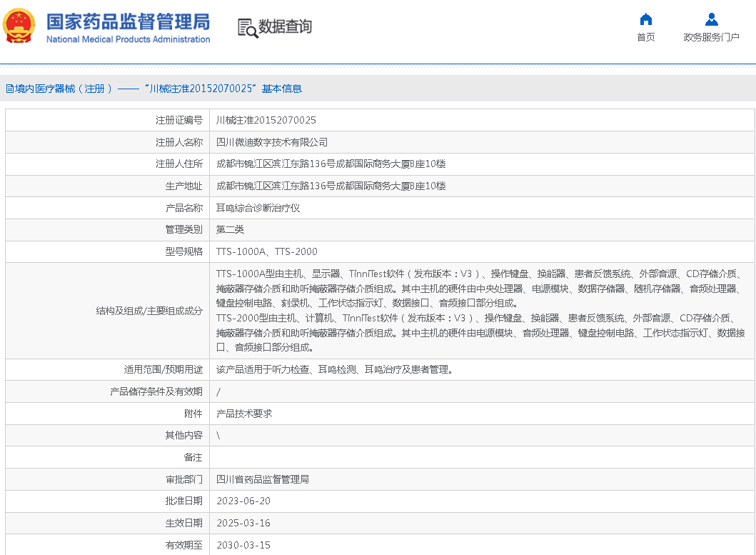Click the approval date 2023-06-20
The image size is (756, 555).
point(243,501)
